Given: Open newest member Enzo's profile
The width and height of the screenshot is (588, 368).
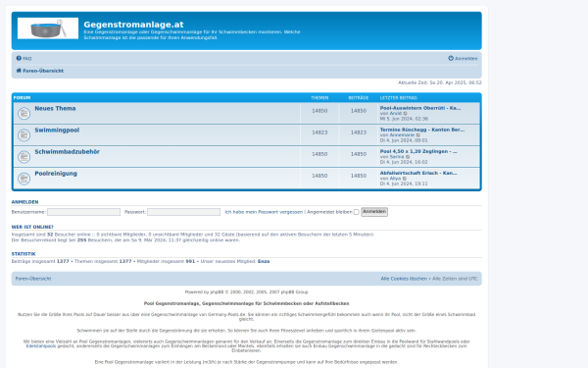Looking at the screenshot, I should (x=264, y=261).
